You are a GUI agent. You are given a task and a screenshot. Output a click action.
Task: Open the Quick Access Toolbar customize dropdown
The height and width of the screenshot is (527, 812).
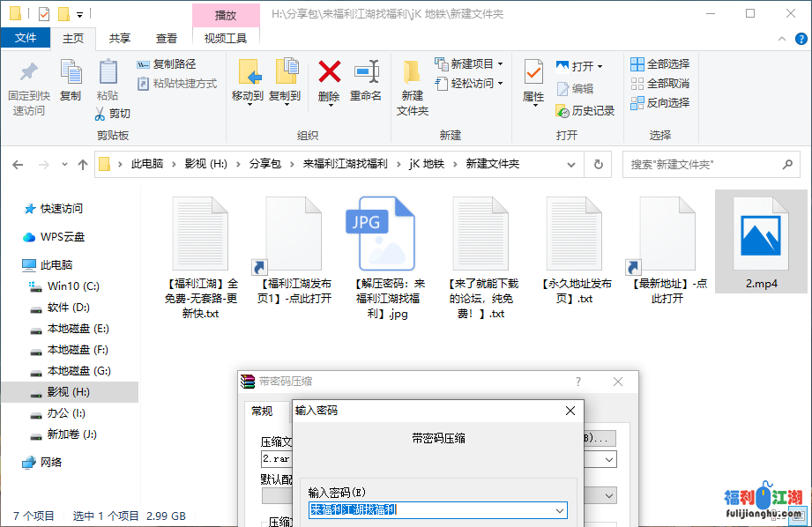79,14
